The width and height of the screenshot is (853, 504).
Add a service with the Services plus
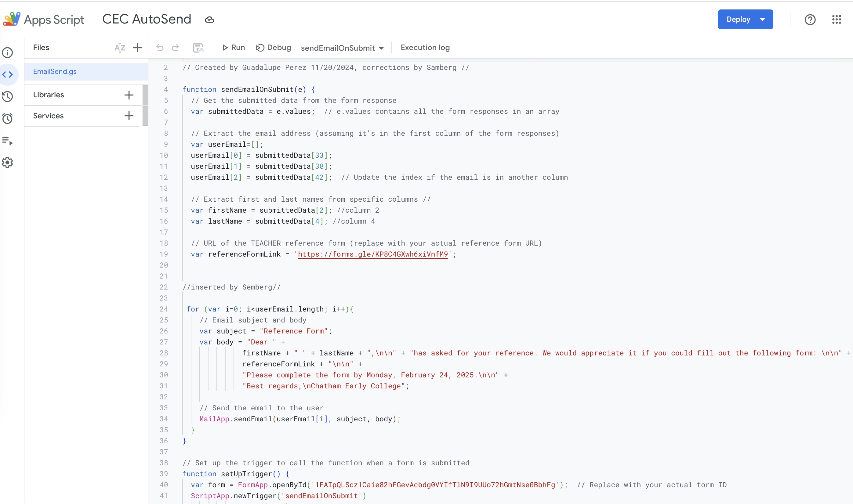tap(129, 116)
